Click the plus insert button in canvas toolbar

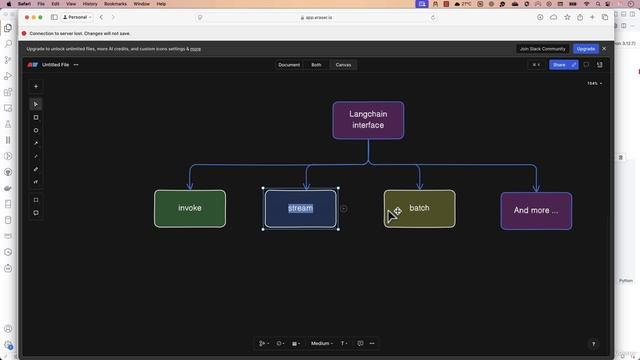[36, 87]
